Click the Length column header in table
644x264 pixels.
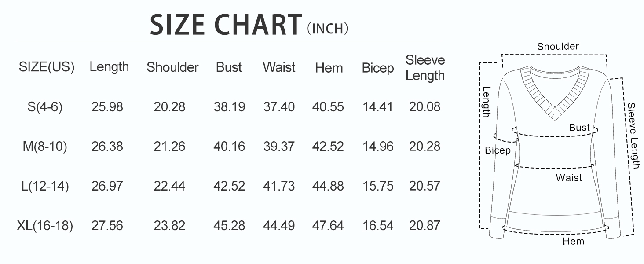click(x=109, y=67)
